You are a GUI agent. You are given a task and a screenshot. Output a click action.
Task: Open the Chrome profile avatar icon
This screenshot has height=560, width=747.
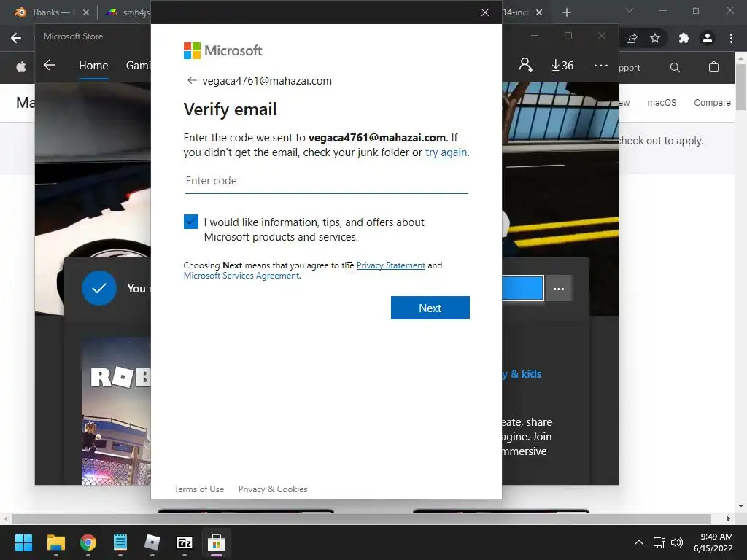[708, 38]
